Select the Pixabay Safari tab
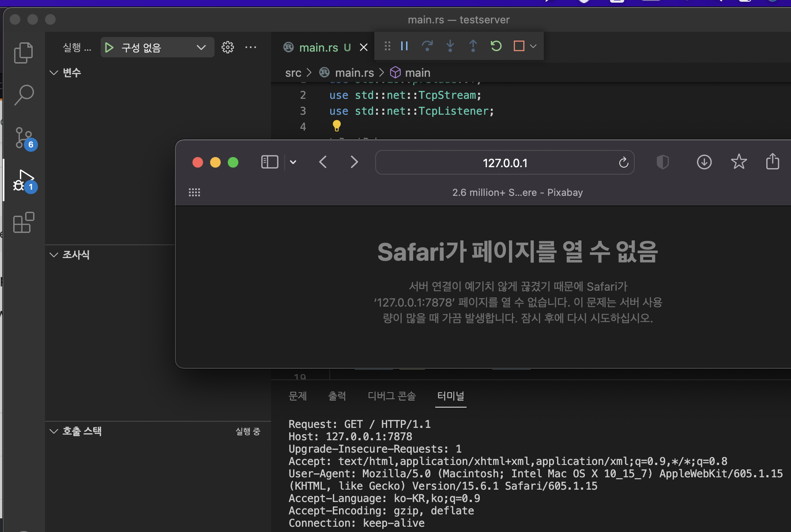The width and height of the screenshot is (791, 532). (517, 192)
